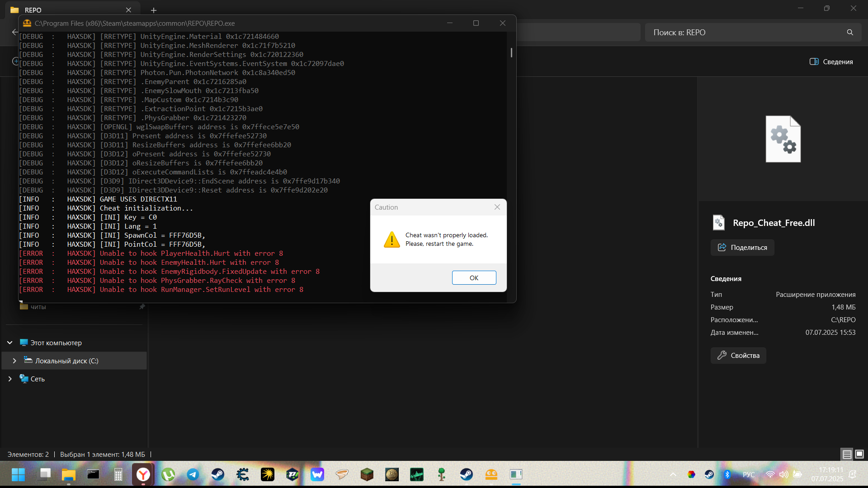Toggle the Сведения details pane button

[831, 62]
